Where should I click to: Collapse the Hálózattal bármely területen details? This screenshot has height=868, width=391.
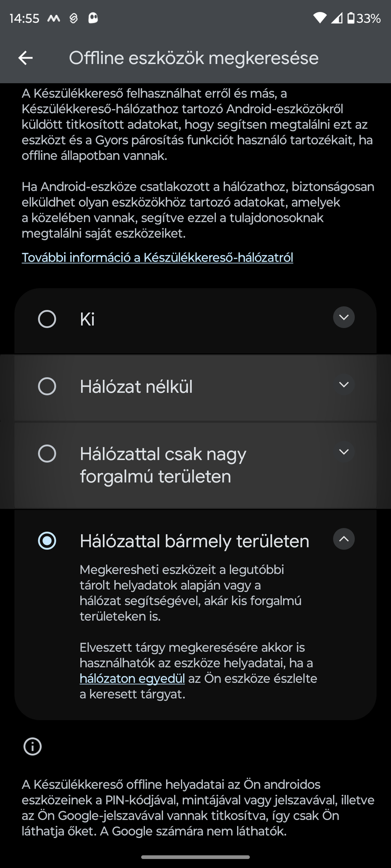[344, 539]
